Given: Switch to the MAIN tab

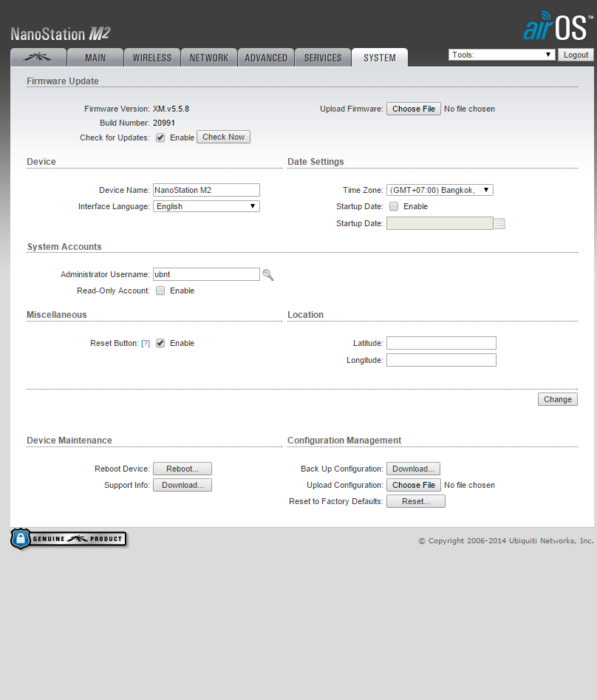Looking at the screenshot, I should tap(95, 58).
